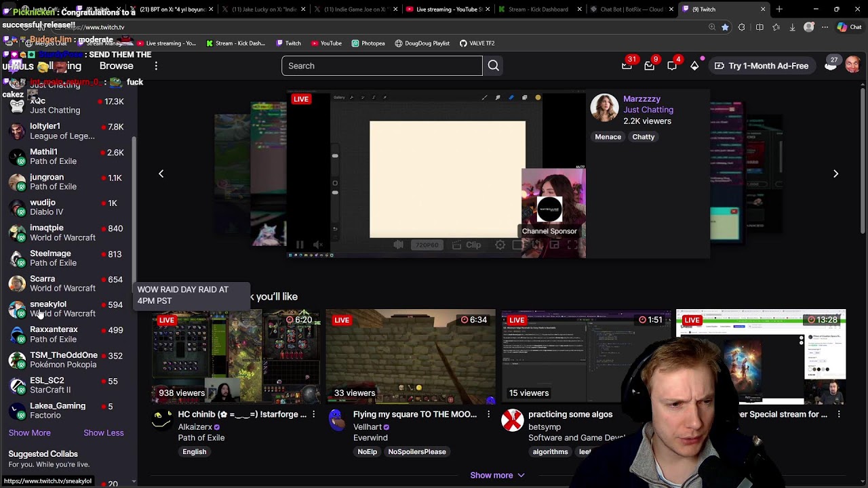Click the English tag

tap(195, 452)
